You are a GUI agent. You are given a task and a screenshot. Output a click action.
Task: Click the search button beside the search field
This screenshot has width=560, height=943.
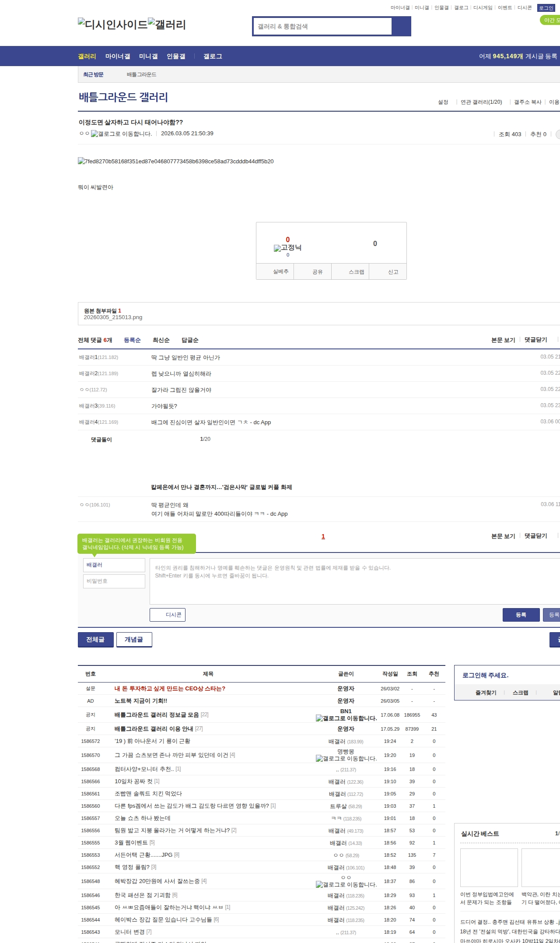point(401,26)
